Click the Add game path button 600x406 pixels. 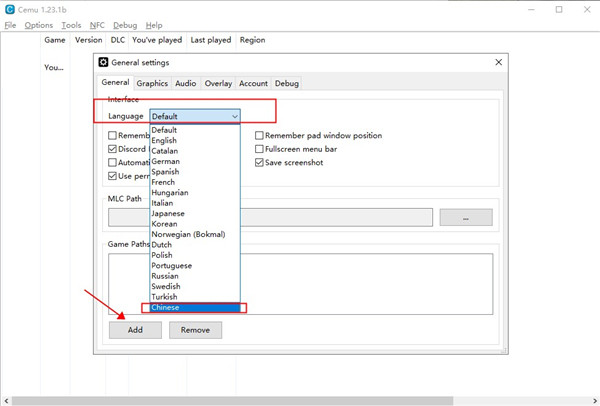click(x=135, y=330)
